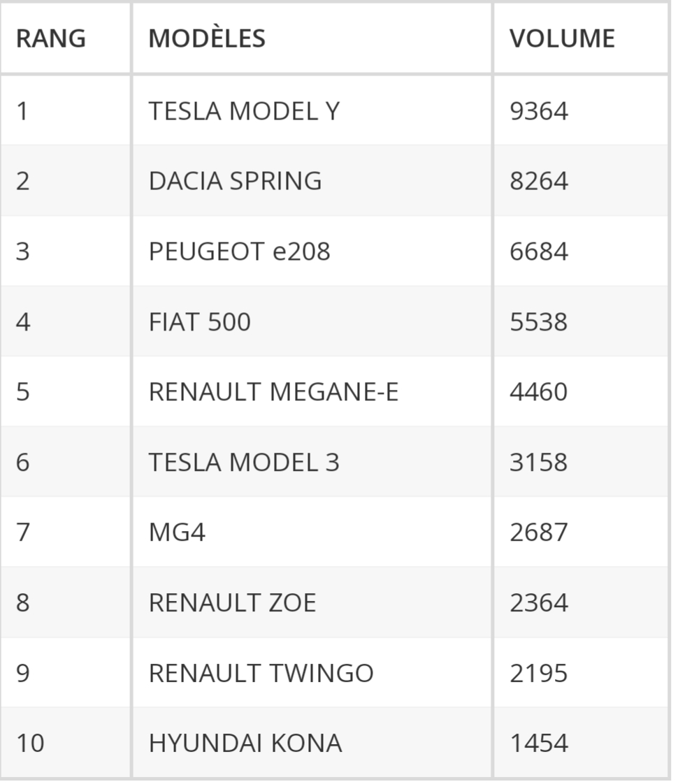Select the volume value 8264

539,181
